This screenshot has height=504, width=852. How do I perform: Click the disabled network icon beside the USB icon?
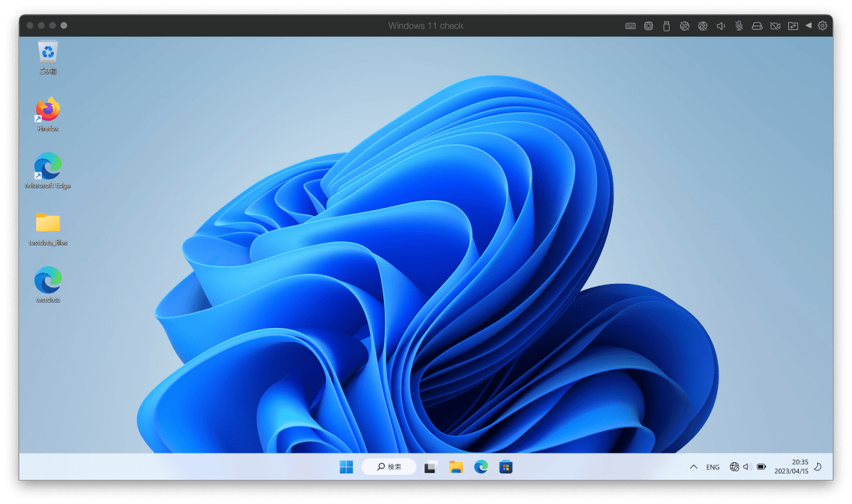click(x=684, y=26)
